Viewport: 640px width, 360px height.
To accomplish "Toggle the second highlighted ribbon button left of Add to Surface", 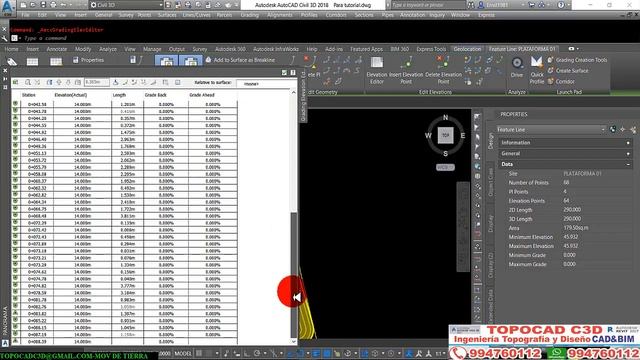I will point(190,61).
